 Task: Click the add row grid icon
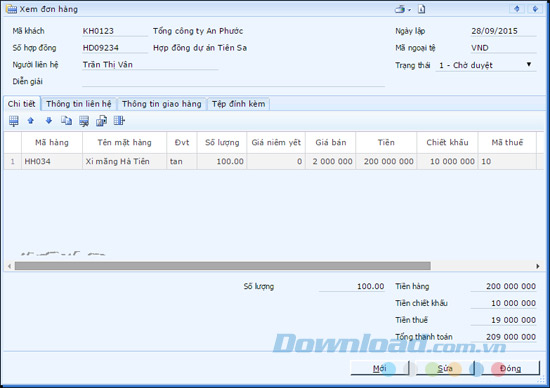point(14,121)
